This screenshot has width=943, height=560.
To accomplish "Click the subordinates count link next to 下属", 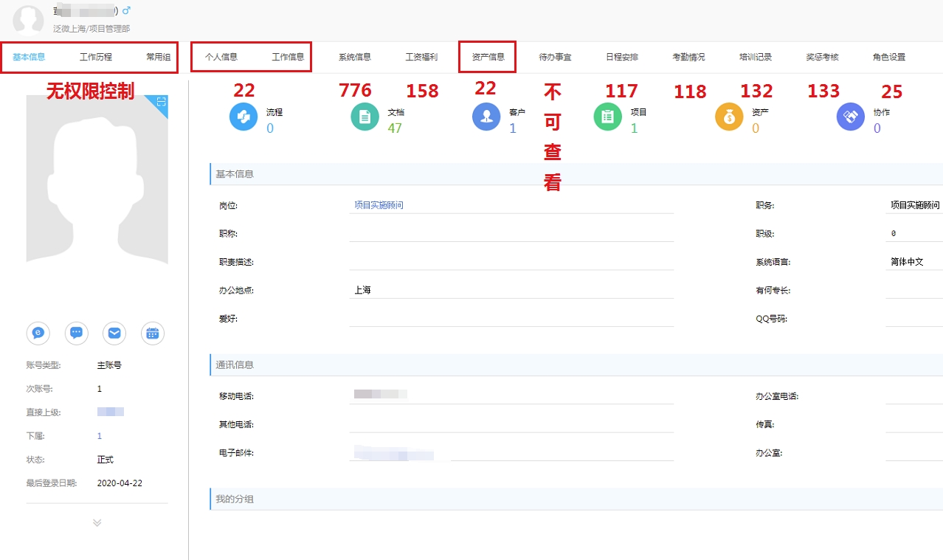I will 100,436.
